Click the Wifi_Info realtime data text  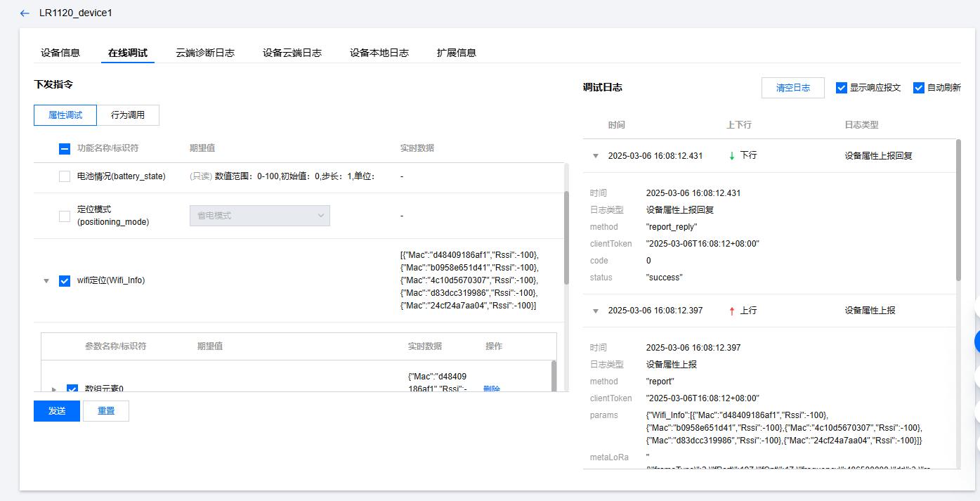pos(470,280)
